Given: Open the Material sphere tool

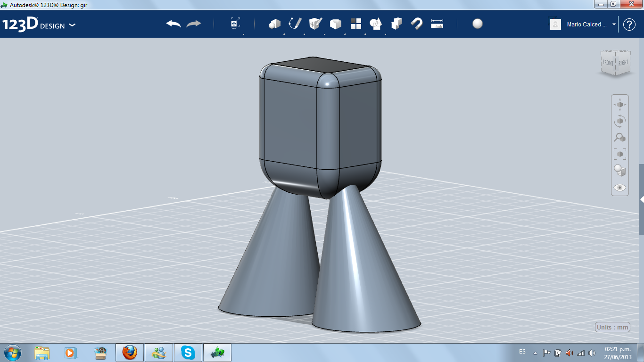Looking at the screenshot, I should [478, 24].
